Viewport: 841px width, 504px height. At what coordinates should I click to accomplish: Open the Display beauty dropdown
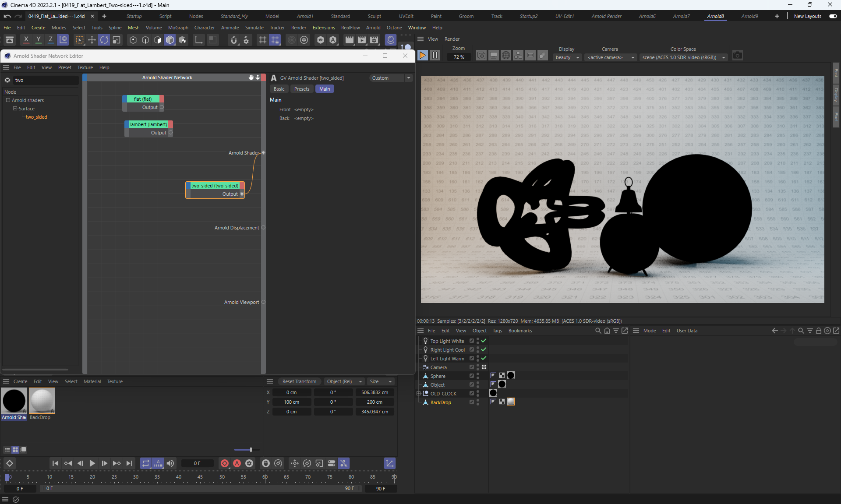[567, 57]
